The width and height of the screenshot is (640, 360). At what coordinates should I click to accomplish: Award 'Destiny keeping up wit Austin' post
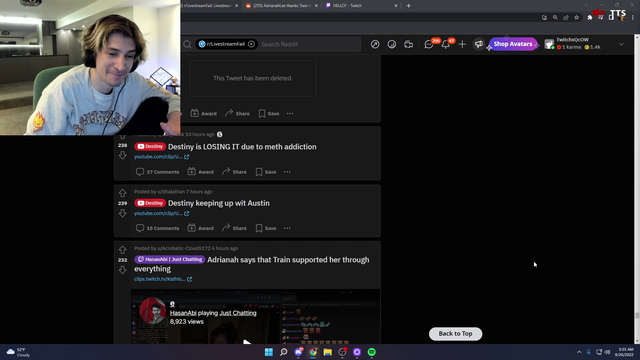pos(201,228)
